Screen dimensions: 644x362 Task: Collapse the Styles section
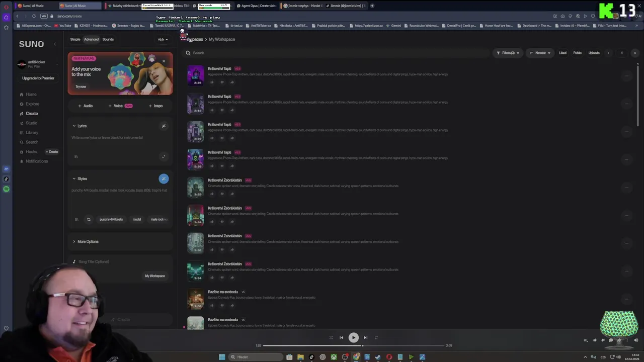(79, 179)
